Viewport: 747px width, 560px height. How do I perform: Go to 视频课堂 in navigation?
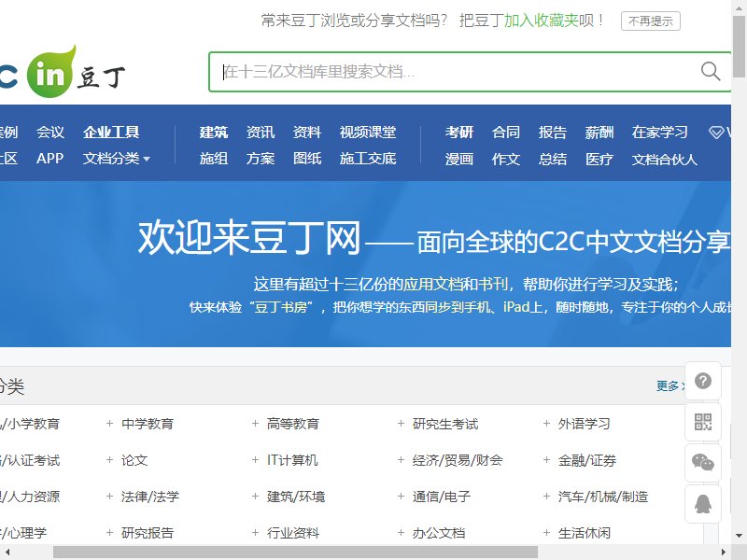coord(368,132)
